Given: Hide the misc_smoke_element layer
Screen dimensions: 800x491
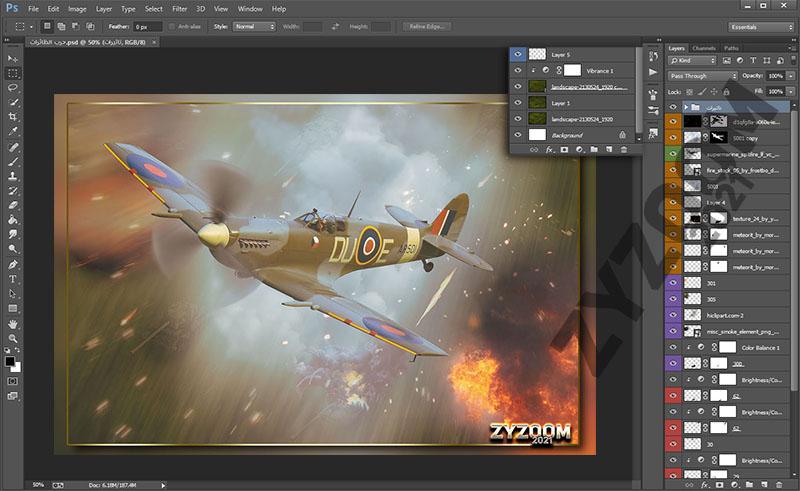Looking at the screenshot, I should tap(673, 331).
